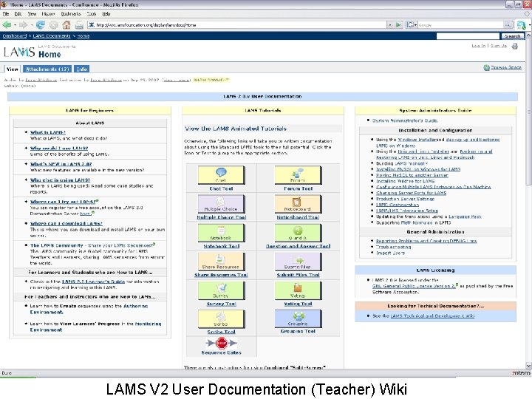The image size is (532, 399).
Task: Open the File menu
Action: coord(6,14)
